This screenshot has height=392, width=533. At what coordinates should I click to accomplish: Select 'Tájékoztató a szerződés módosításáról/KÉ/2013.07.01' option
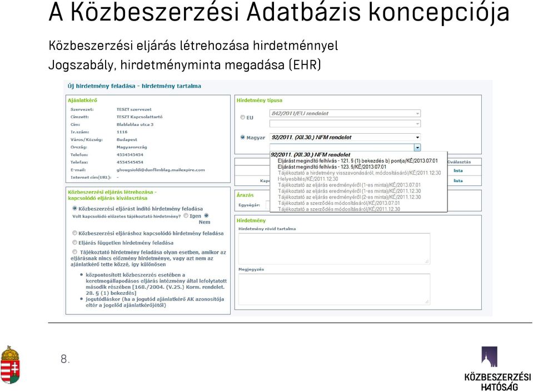pos(338,203)
